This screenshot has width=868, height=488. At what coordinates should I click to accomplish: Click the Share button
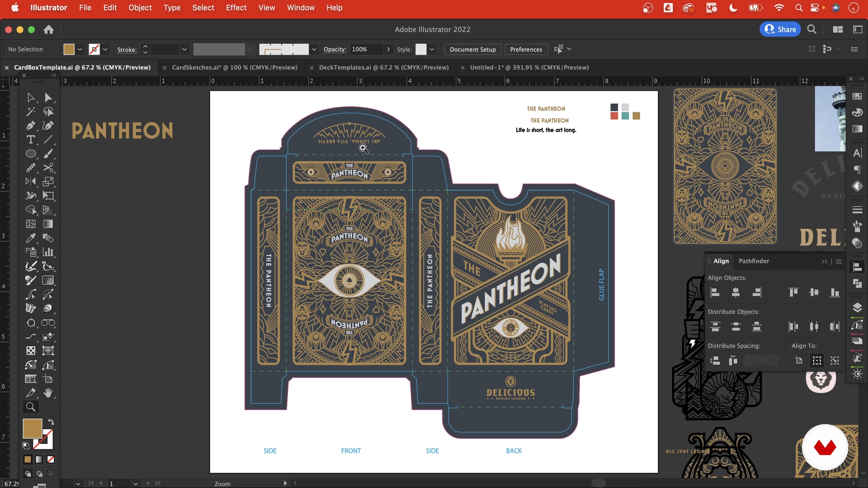click(780, 29)
